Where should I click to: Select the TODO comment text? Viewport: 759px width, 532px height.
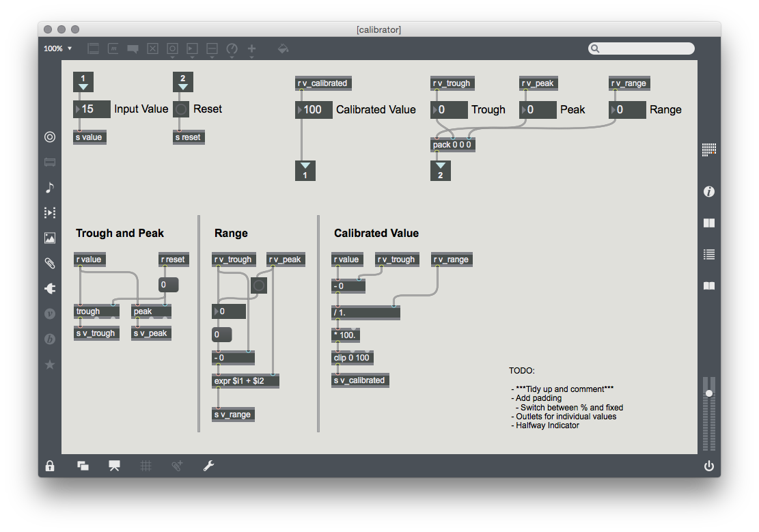click(x=566, y=398)
